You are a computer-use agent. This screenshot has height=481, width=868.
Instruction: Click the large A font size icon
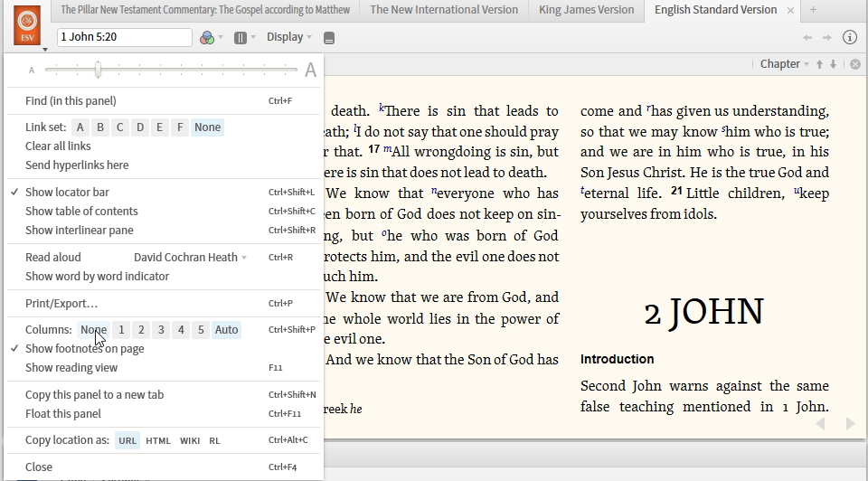pyautogui.click(x=310, y=70)
